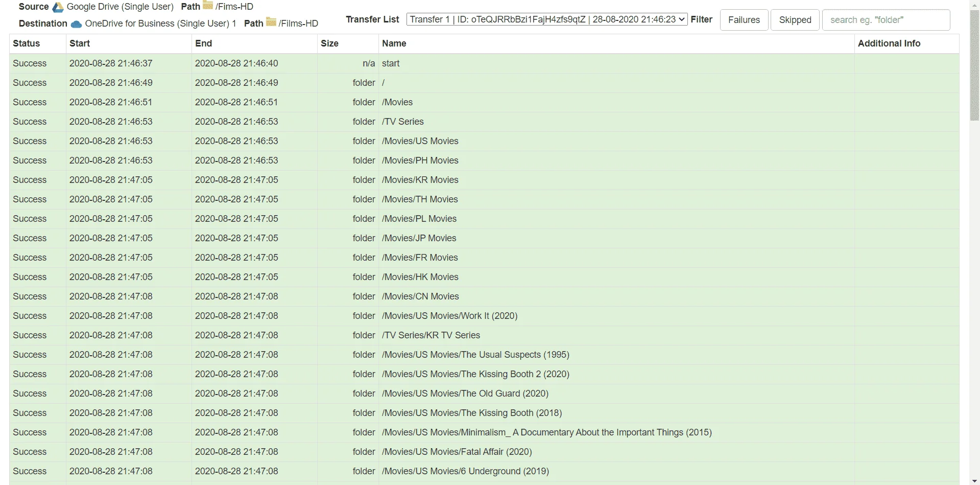Click the OneDrive for Business cloud icon
Screen dimensions: 980x485
pyautogui.click(x=76, y=24)
